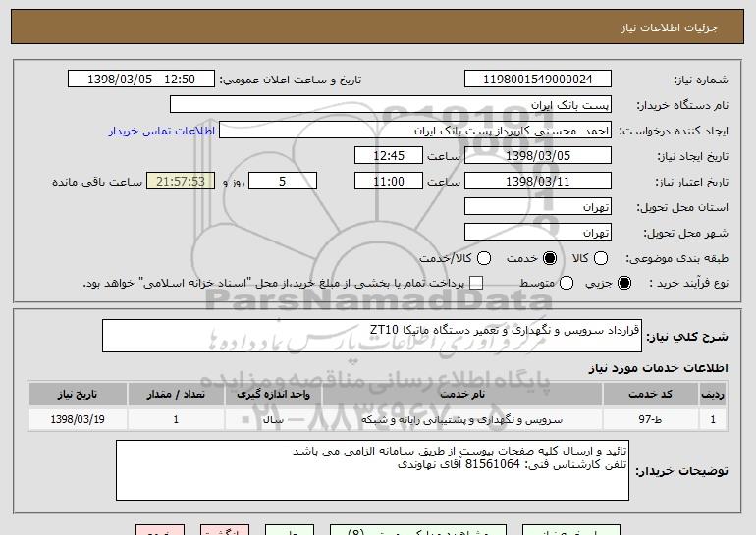Image resolution: width=756 pixels, height=535 pixels.
Task: Click the واحد اندازه گیری column header
Action: point(273,395)
